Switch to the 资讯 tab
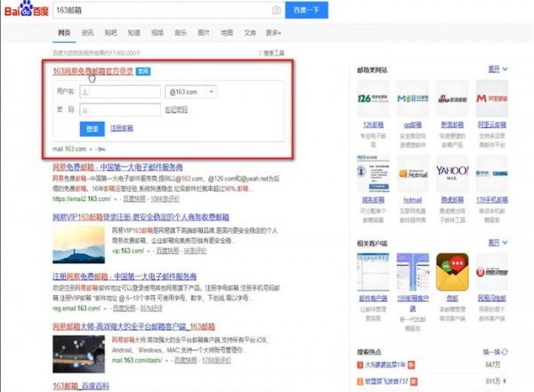The image size is (534, 392). (87, 33)
